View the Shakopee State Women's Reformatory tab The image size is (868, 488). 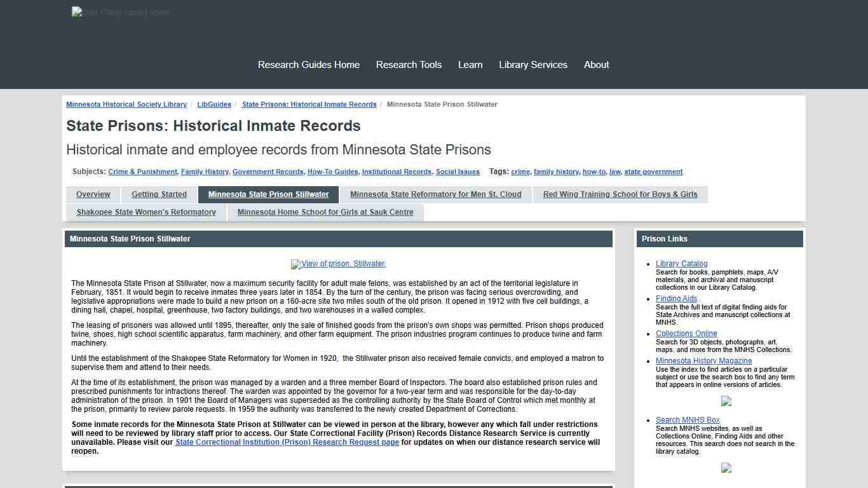pyautogui.click(x=146, y=212)
